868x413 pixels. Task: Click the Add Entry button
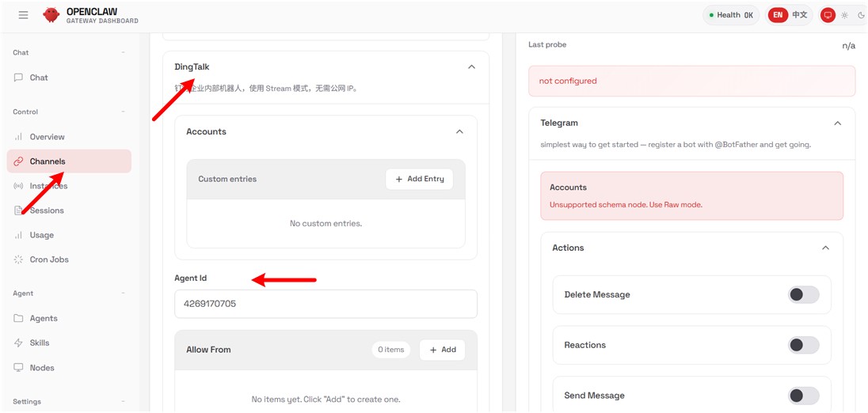point(420,179)
